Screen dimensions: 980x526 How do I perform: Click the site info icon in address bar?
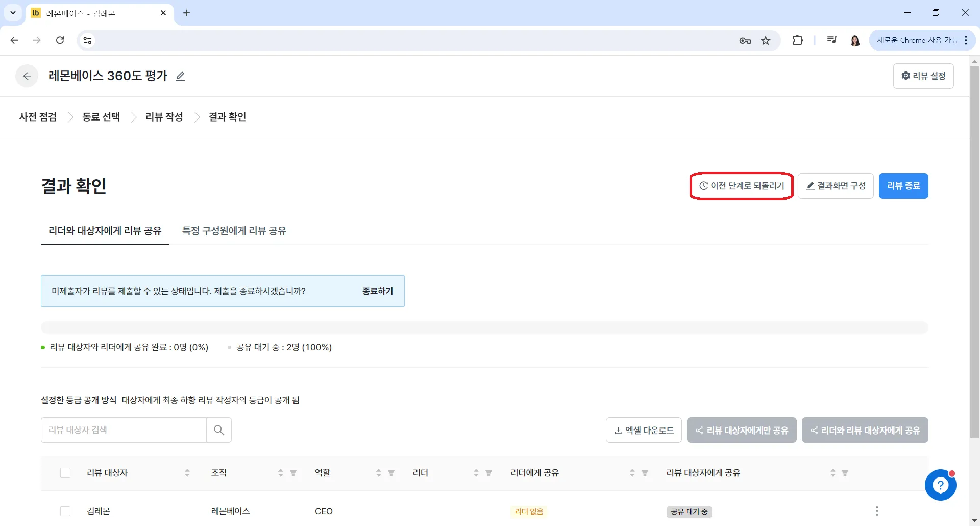[87, 40]
